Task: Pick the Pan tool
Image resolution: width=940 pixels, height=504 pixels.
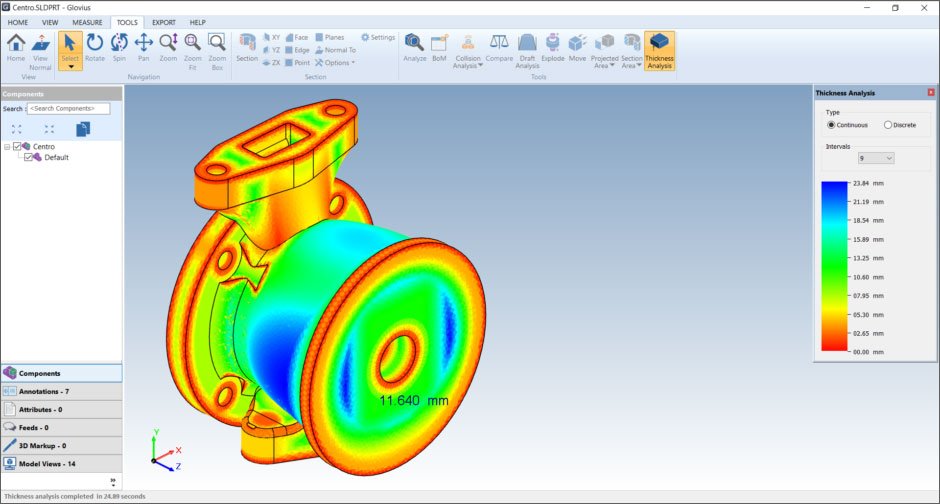Action: (143, 48)
